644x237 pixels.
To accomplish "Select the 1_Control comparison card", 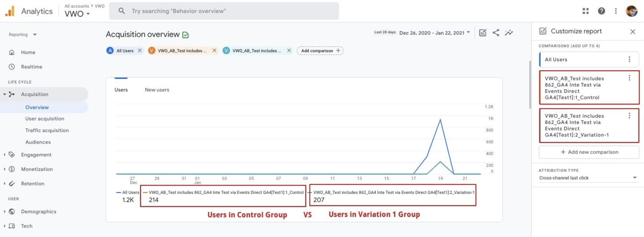I will pos(589,88).
